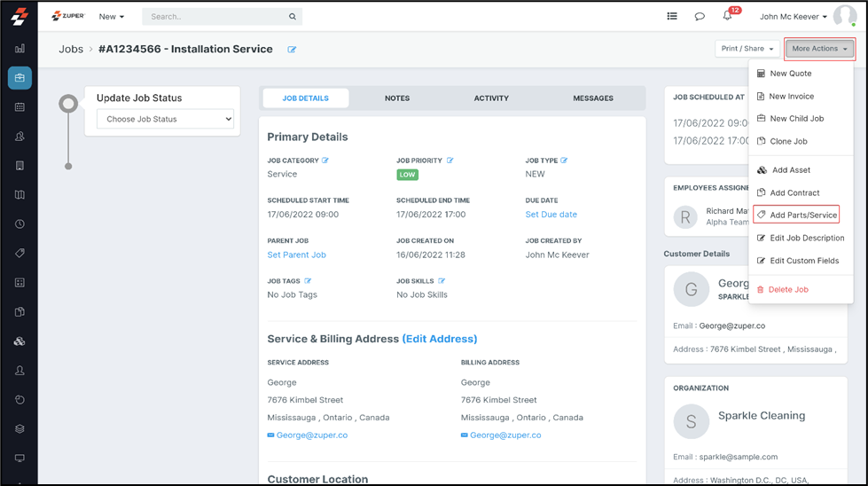This screenshot has width=868, height=486.
Task: Open the New dropdown in top bar
Action: pyautogui.click(x=111, y=17)
